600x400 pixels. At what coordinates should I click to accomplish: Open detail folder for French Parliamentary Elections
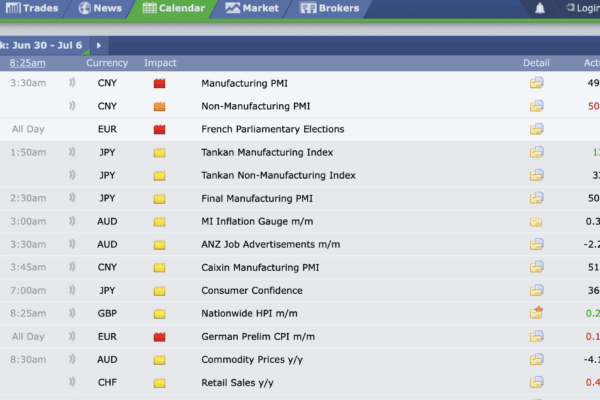point(536,129)
